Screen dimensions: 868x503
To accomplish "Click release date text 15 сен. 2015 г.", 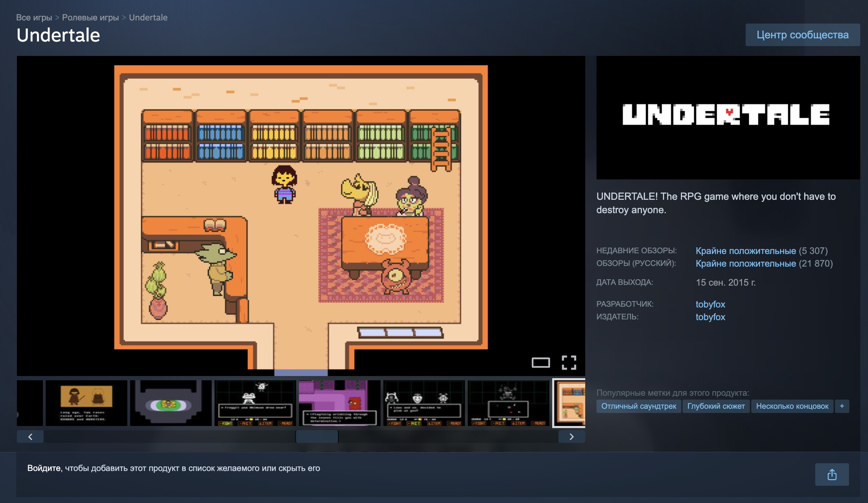I will [726, 282].
